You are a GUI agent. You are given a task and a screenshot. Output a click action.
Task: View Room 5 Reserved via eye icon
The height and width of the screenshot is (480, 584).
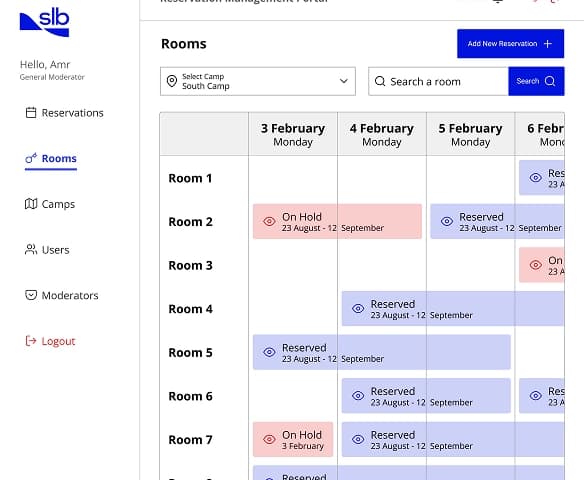point(269,352)
